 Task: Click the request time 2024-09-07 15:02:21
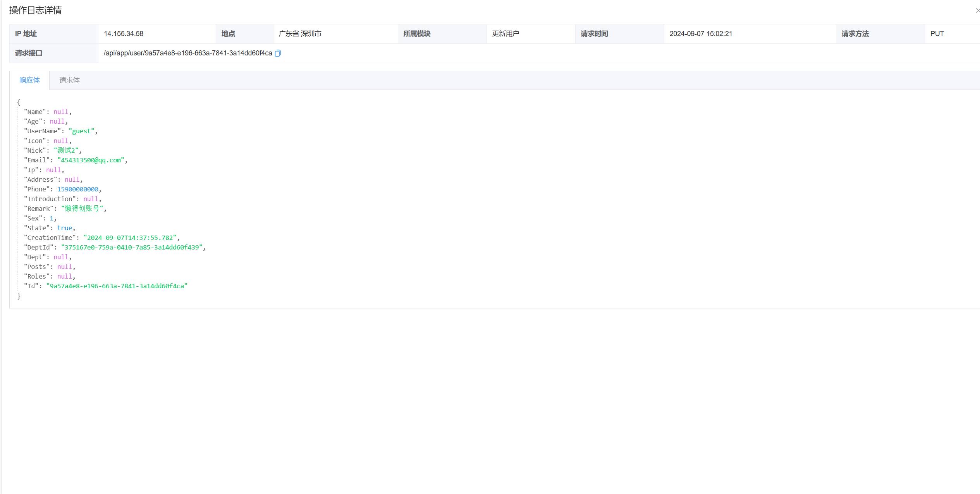point(700,34)
